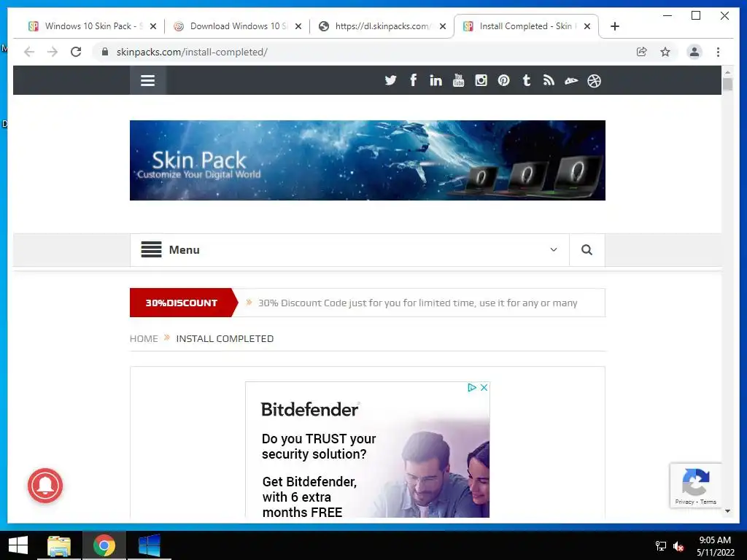Viewport: 747px width, 560px height.
Task: Open the YouTube social icon
Action: click(x=458, y=80)
